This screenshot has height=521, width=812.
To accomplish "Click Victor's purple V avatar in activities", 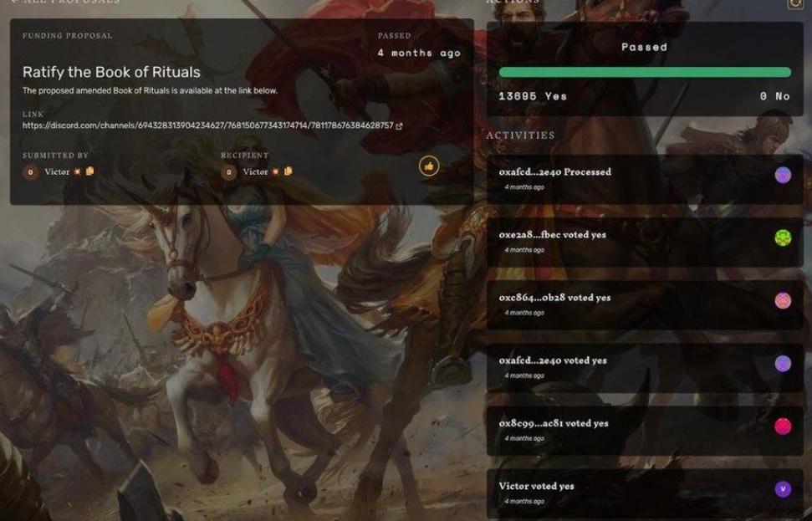I will point(783,489).
